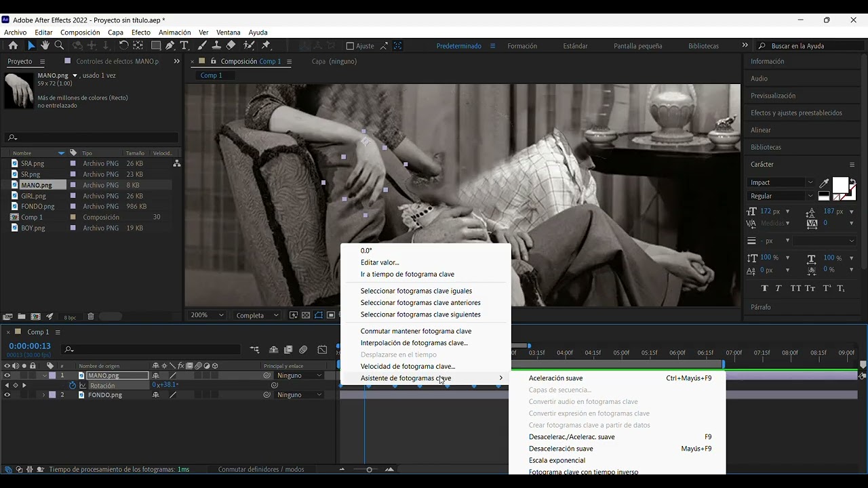Include Rotación in graph editor set

click(x=83, y=385)
